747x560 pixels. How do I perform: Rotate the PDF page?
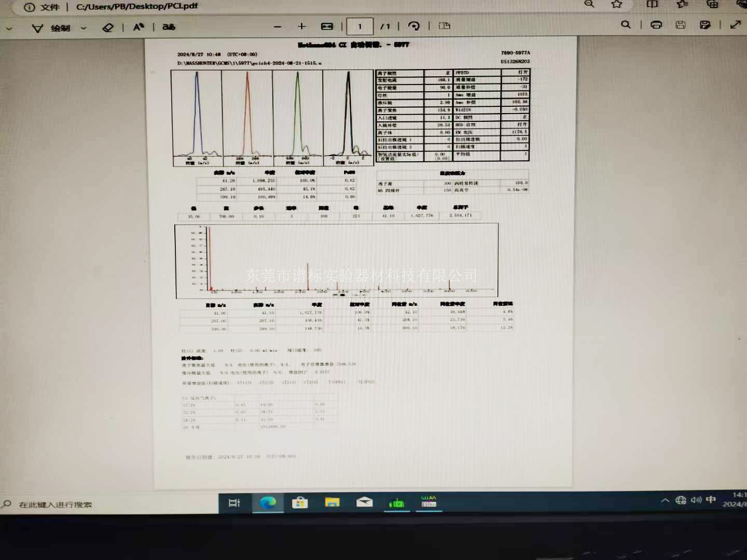click(414, 26)
